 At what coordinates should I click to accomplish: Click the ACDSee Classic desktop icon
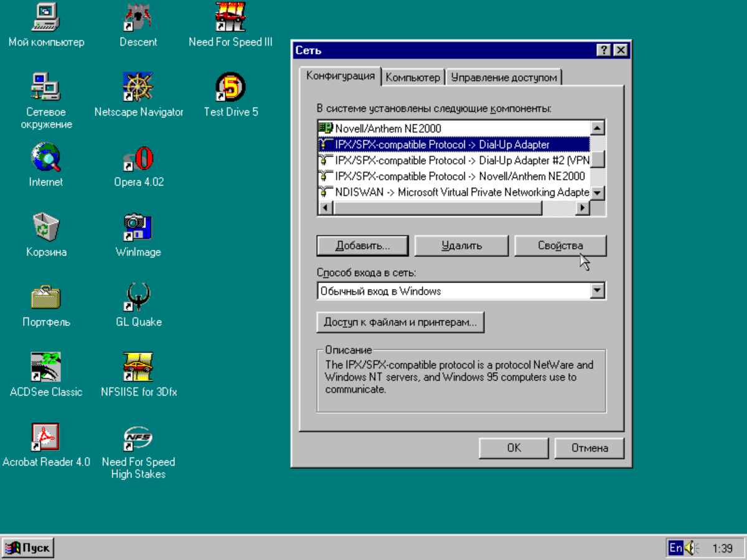pos(45,368)
